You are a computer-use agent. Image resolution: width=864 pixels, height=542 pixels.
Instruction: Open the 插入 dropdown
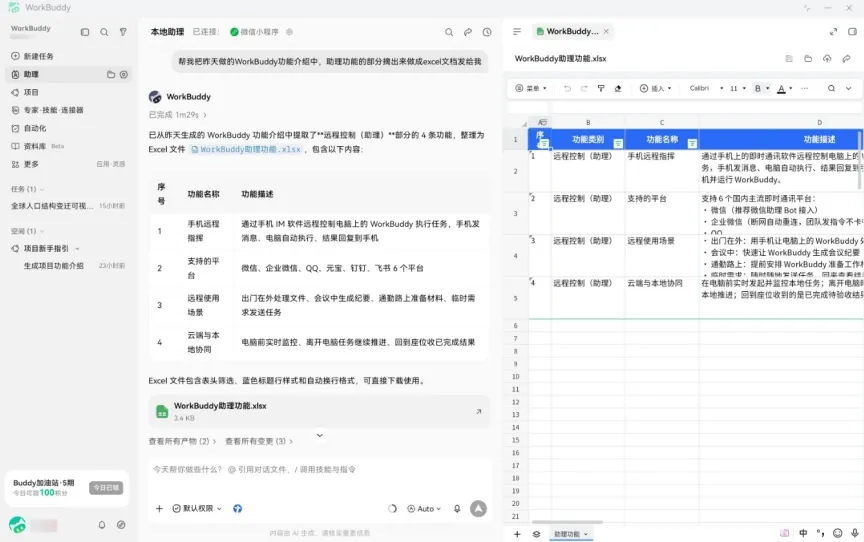click(x=656, y=88)
